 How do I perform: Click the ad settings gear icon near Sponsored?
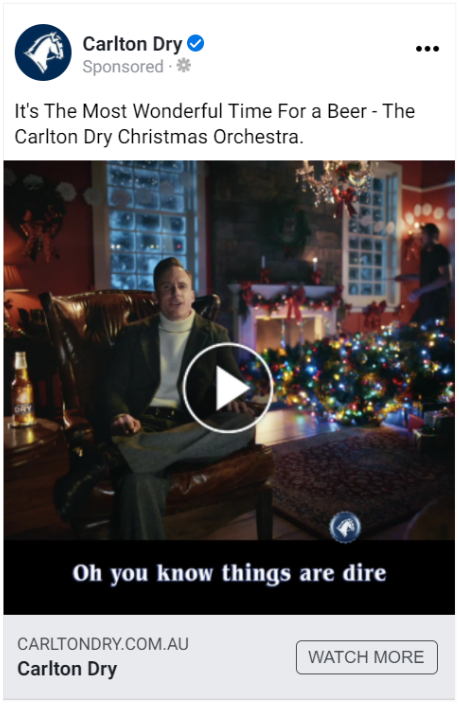(x=184, y=66)
